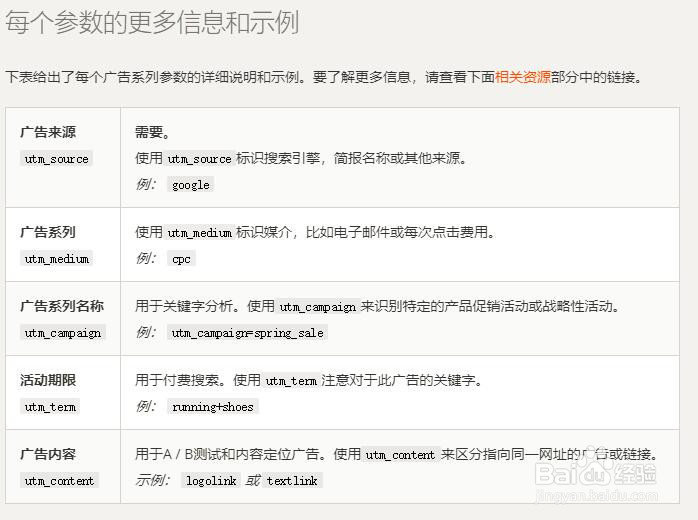The image size is (698, 520).
Task: Click the textlink example value
Action: pos(292,480)
